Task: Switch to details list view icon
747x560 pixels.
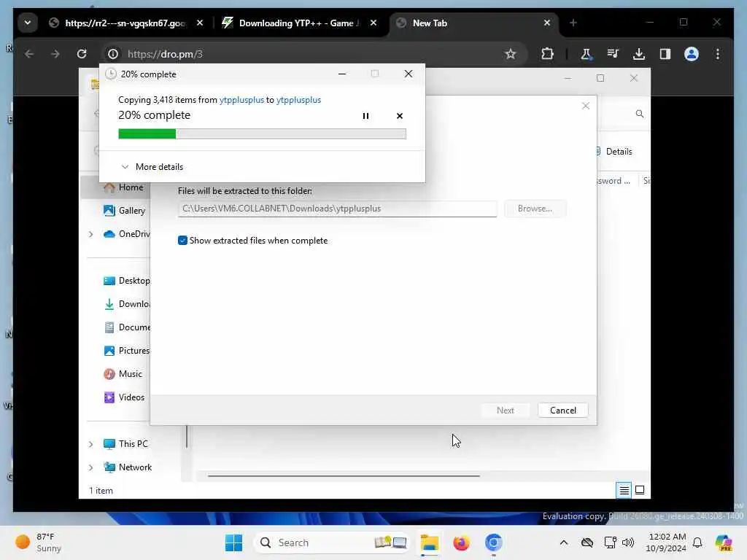Action: (624, 490)
